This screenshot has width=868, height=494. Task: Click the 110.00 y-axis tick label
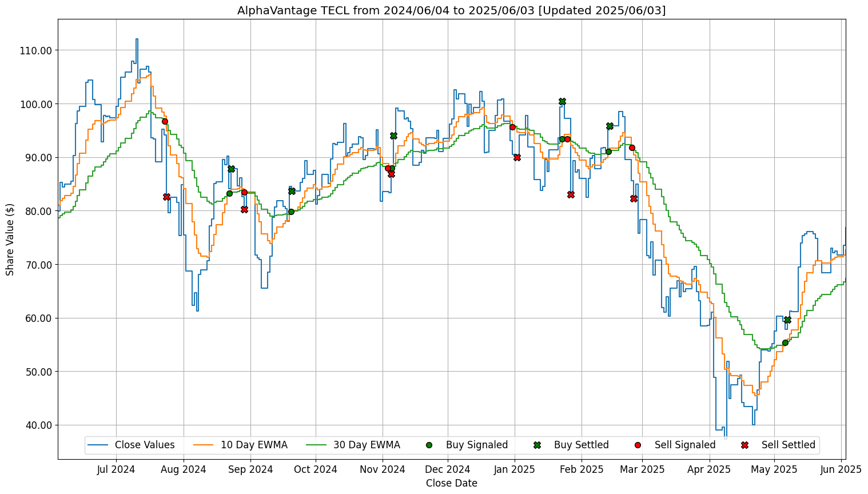[36, 50]
